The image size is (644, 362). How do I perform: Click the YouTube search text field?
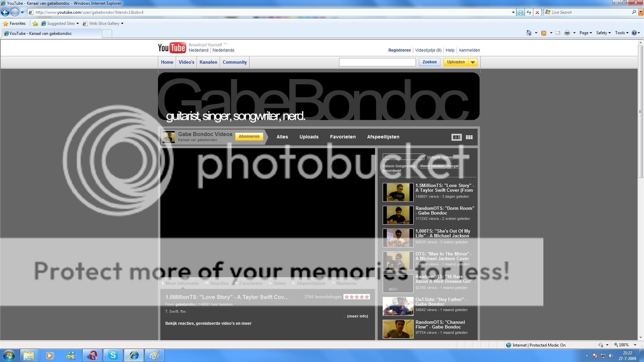[377, 62]
